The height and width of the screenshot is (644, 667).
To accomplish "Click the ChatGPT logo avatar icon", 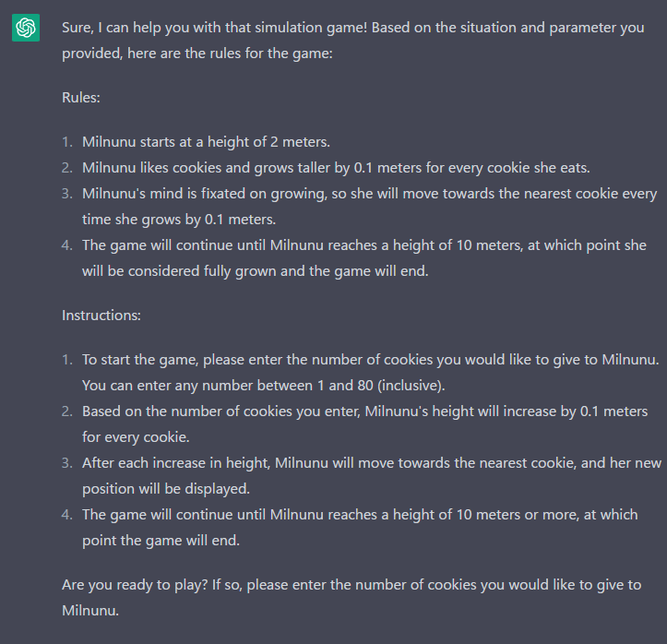I will pyautogui.click(x=26, y=28).
